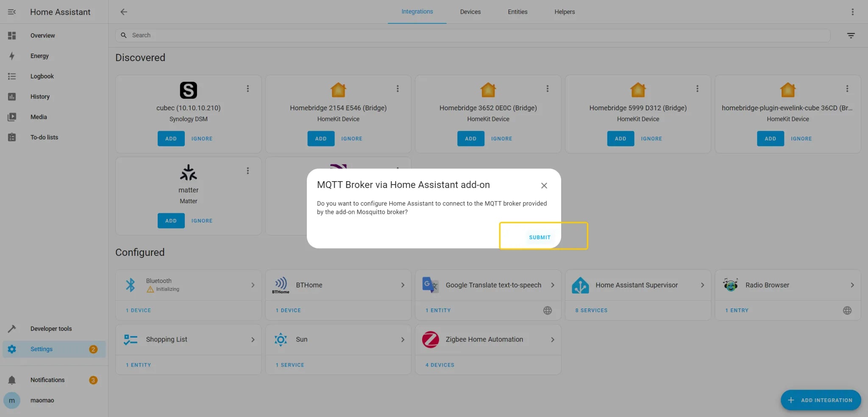Click the integrations Search field
The height and width of the screenshot is (417, 868).
pos(473,36)
